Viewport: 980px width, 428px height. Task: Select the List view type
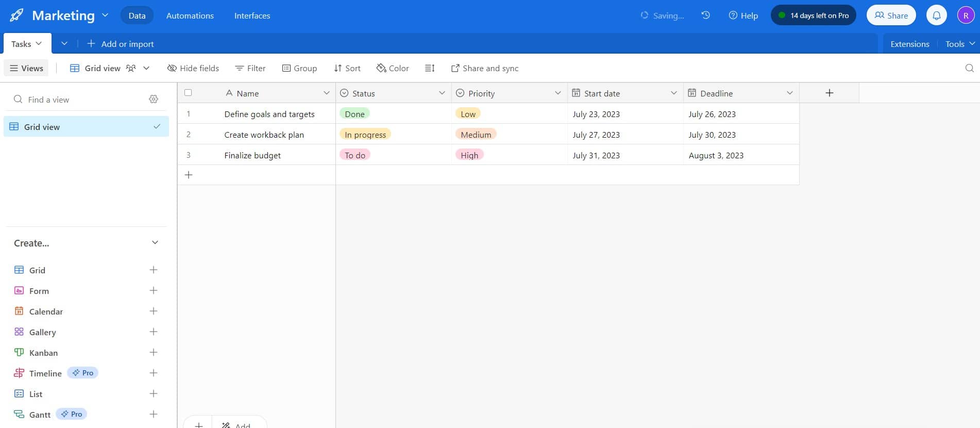(36, 394)
